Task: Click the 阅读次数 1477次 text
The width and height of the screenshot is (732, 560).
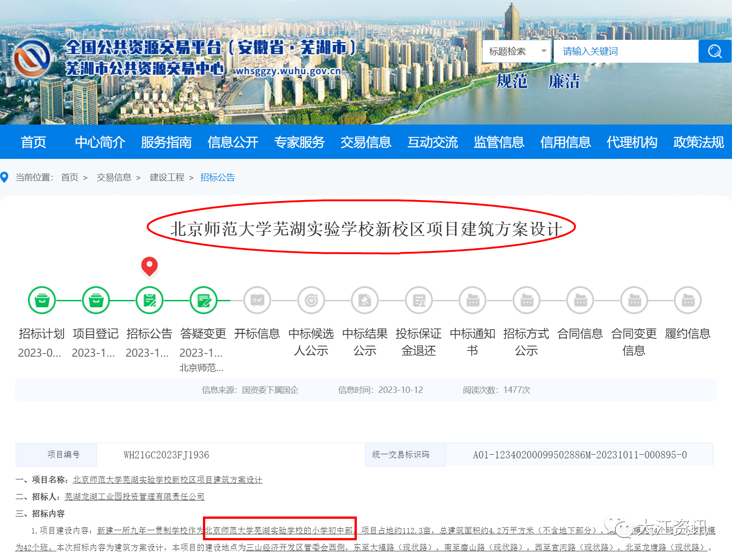Action: click(x=497, y=390)
